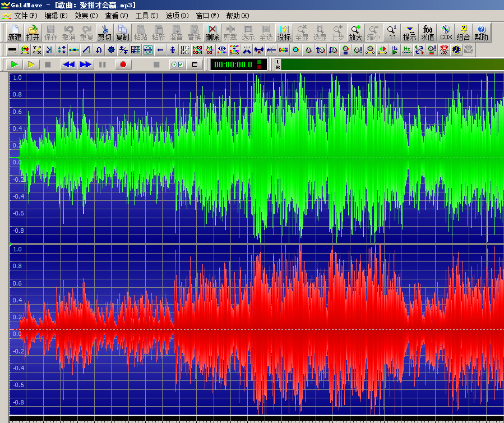Click the 全显 zoom all button
This screenshot has height=423, width=504.
tap(302, 33)
